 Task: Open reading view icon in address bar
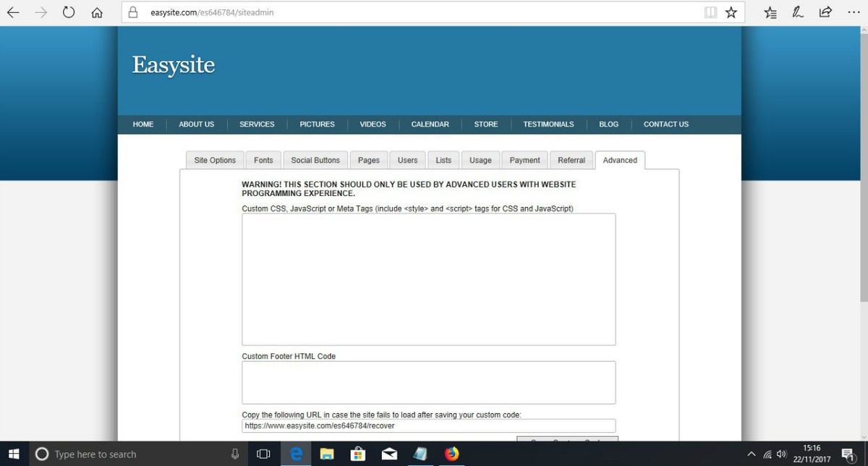[x=711, y=12]
